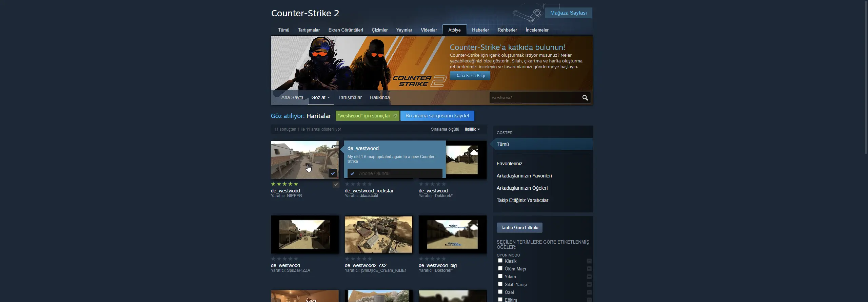Screen dimensions: 868x302
Task: Switch to the Yayınlar tab
Action: (404, 30)
